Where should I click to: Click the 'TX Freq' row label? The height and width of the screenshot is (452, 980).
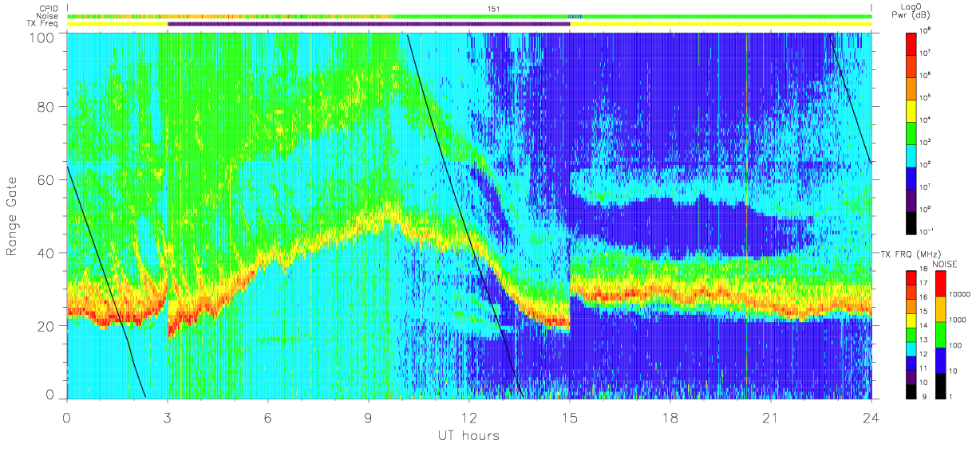[42, 24]
